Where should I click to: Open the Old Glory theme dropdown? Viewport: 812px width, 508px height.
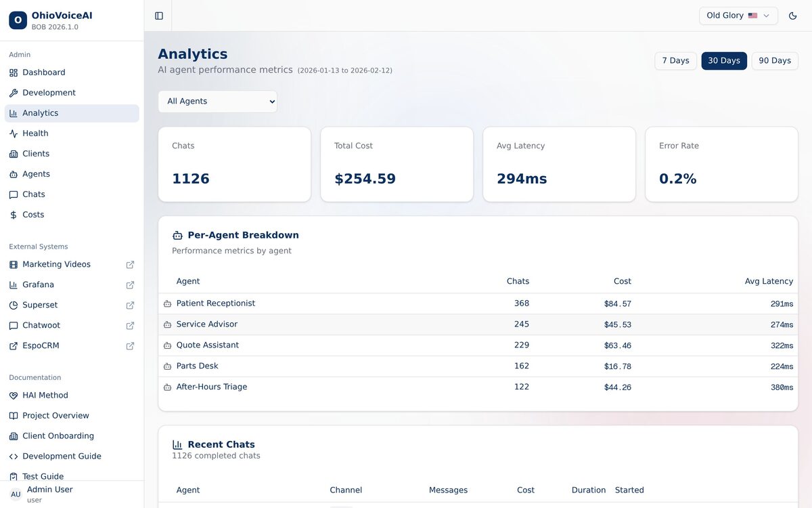point(738,16)
